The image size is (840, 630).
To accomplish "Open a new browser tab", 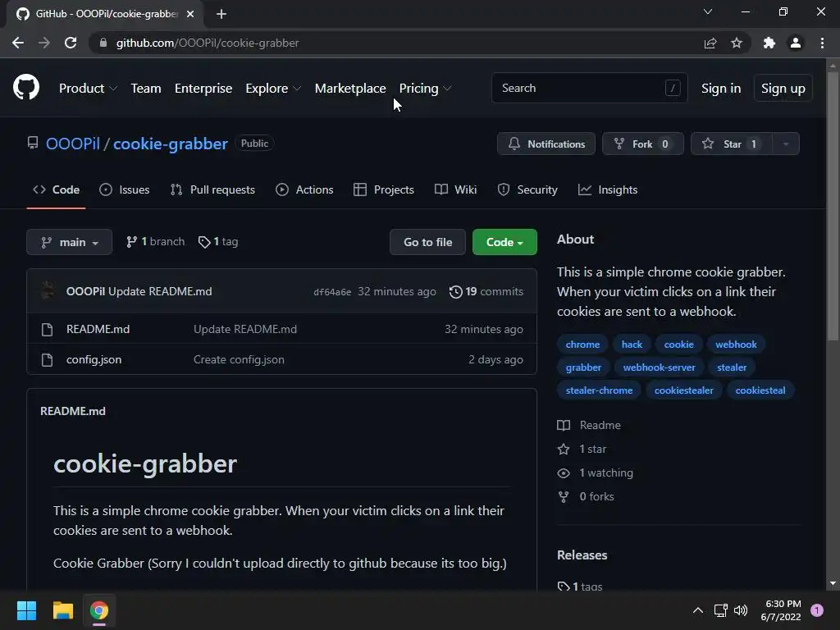I will [x=221, y=14].
